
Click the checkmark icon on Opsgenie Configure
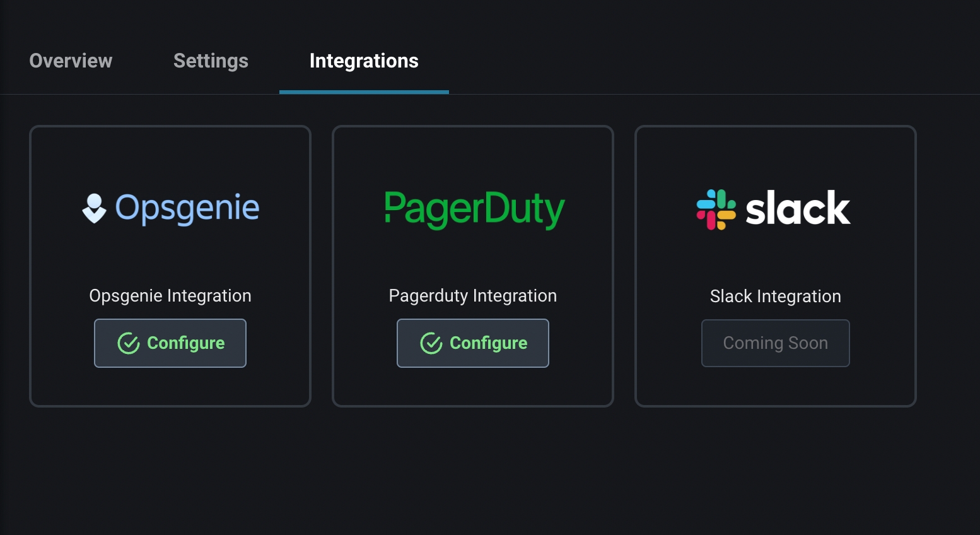pyautogui.click(x=129, y=343)
